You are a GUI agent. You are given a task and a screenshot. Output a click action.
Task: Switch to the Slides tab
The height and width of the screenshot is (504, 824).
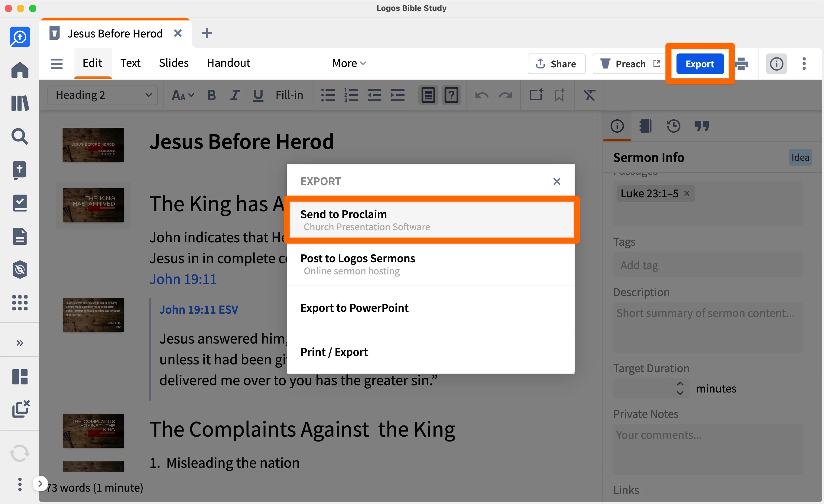[174, 63]
